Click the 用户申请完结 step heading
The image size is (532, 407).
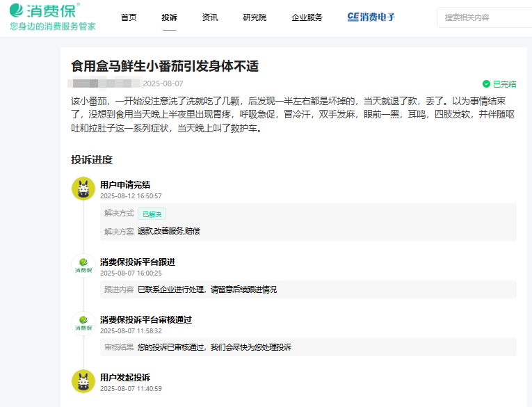(125, 185)
